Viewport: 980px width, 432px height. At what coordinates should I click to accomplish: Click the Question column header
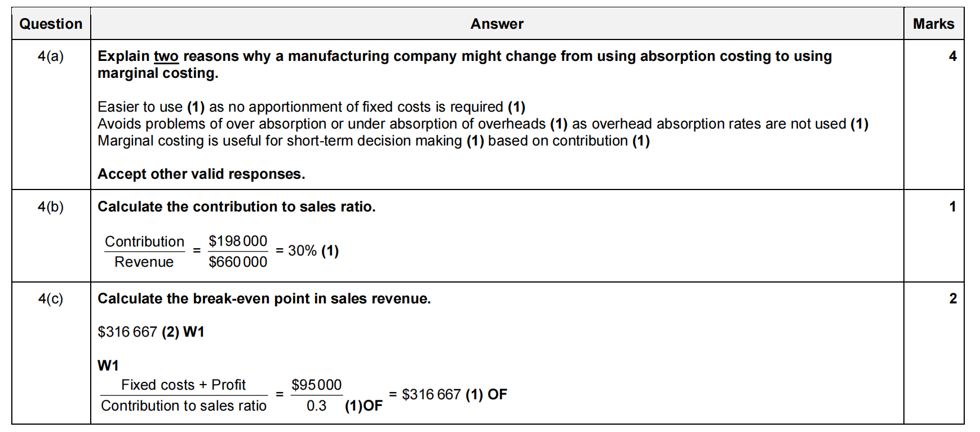(51, 24)
